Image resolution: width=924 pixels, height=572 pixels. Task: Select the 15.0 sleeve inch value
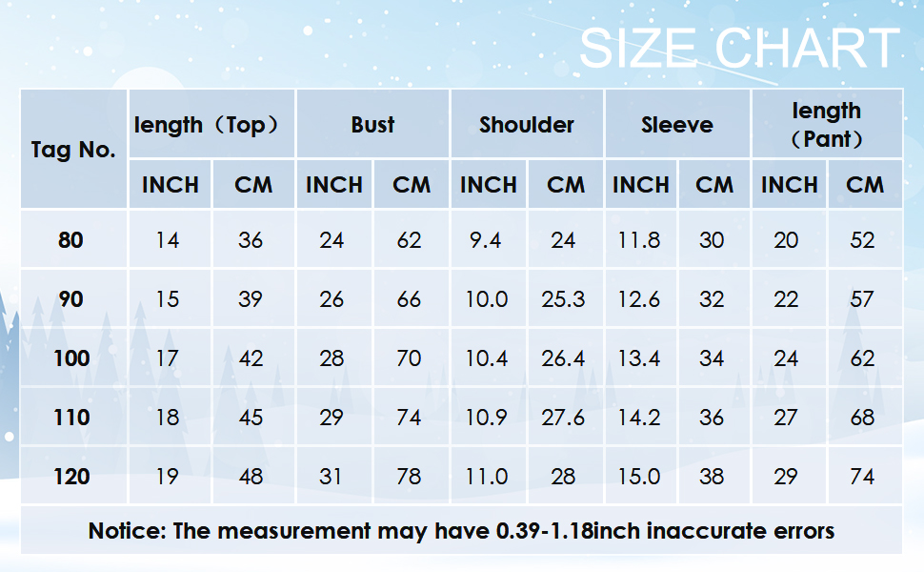point(638,477)
